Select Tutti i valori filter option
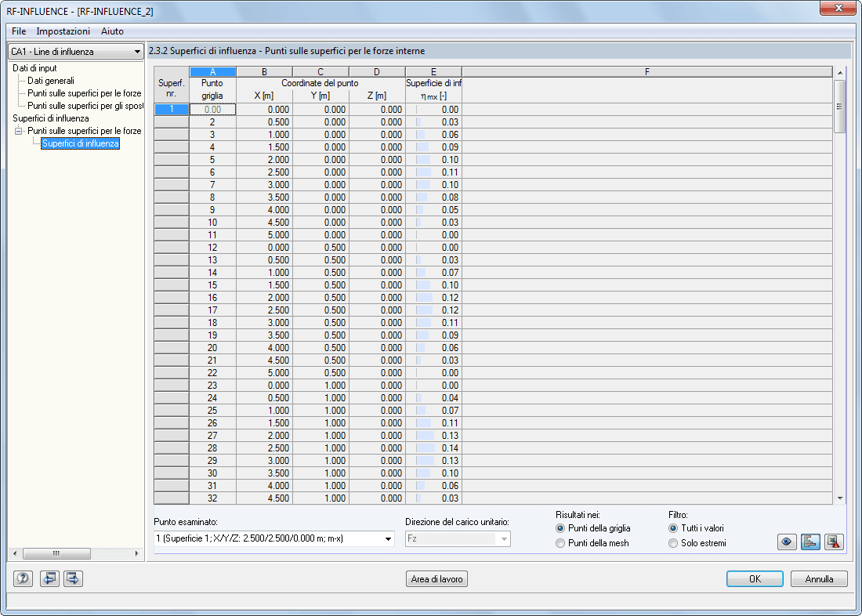The height and width of the screenshot is (616, 862). click(x=673, y=528)
